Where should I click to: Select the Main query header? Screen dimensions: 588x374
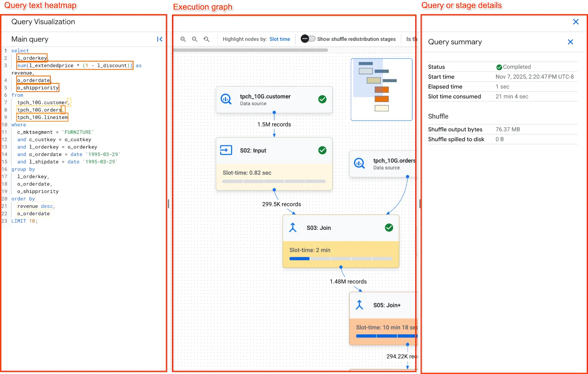(x=29, y=39)
